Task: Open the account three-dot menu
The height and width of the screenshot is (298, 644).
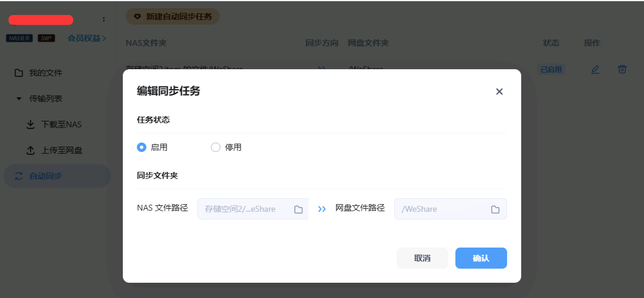Action: pyautogui.click(x=104, y=19)
